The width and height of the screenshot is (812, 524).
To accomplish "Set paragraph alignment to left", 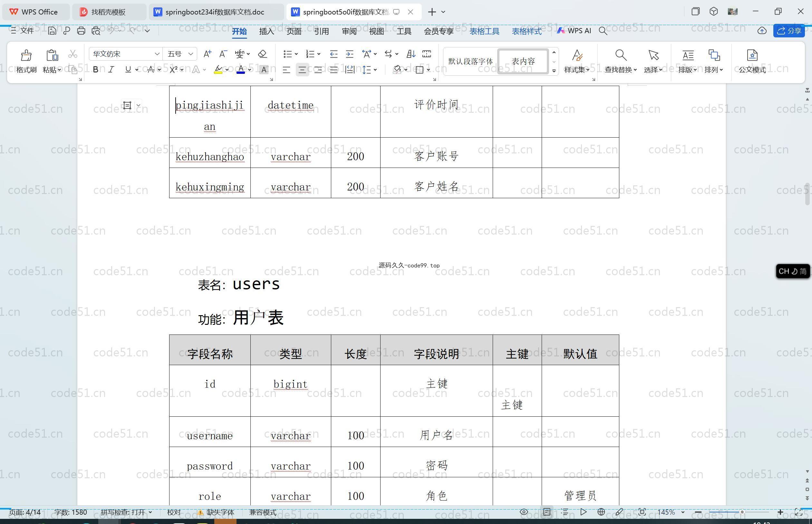I will click(x=286, y=70).
